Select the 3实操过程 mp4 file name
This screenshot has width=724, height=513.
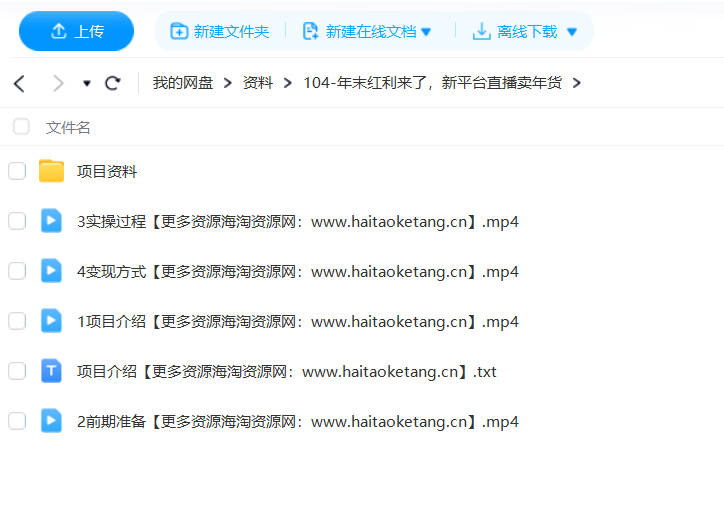(298, 222)
